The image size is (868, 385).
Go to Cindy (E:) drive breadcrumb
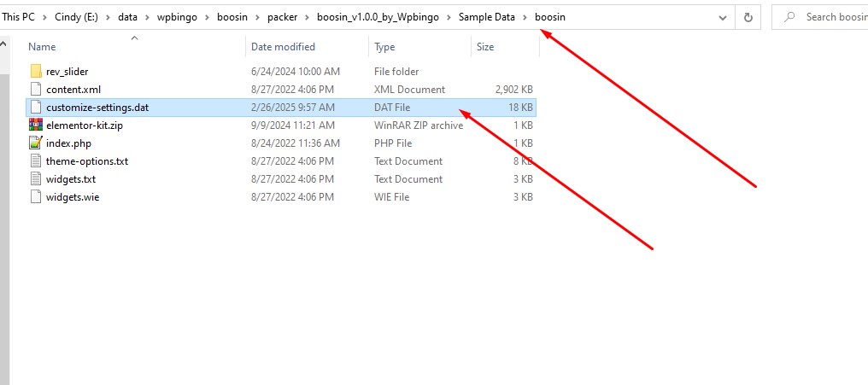pos(76,17)
